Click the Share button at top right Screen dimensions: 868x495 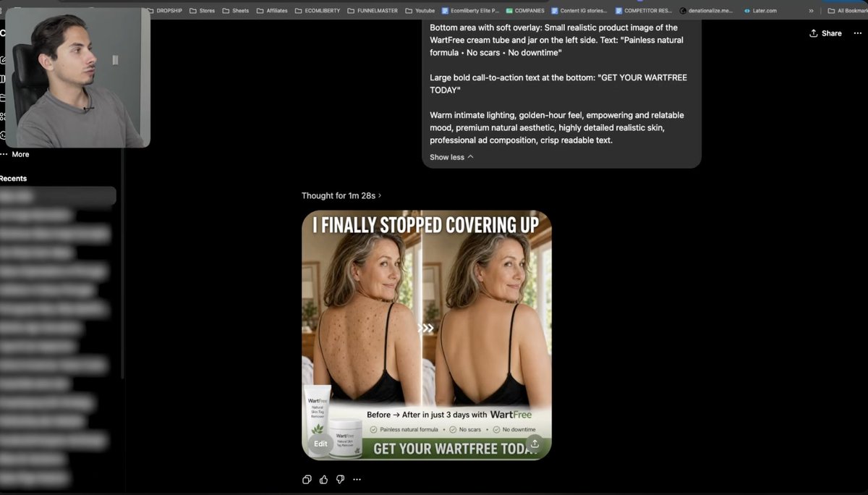pyautogui.click(x=825, y=33)
